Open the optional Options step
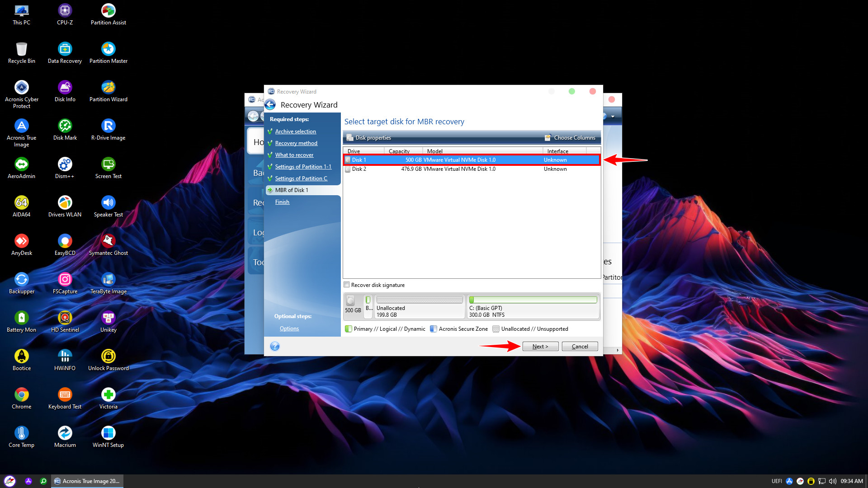The height and width of the screenshot is (488, 868). click(x=289, y=328)
